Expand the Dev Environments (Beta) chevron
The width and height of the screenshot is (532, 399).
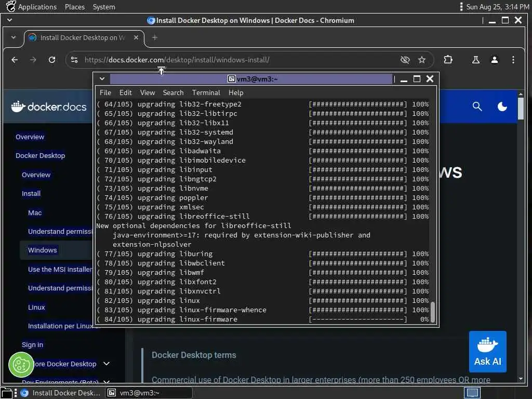click(107, 382)
